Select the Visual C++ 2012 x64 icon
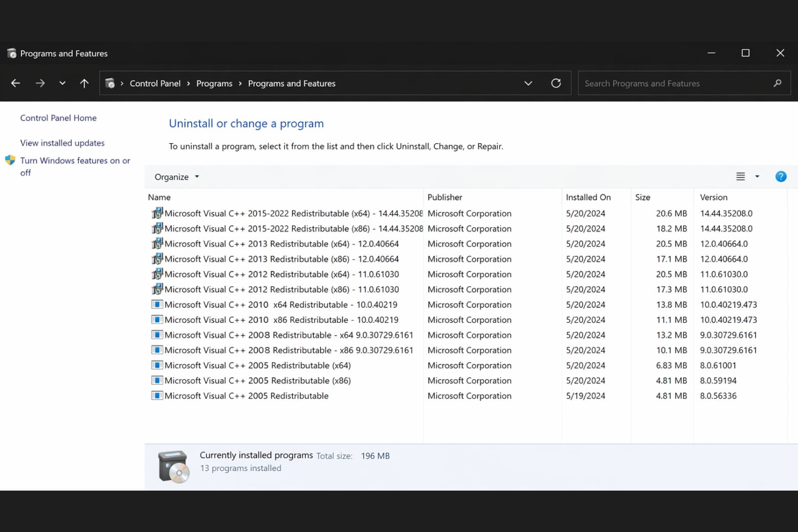The width and height of the screenshot is (798, 532). (157, 274)
